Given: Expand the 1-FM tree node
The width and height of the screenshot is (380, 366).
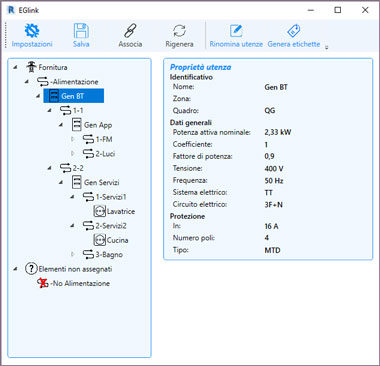Looking at the screenshot, I should coord(73,139).
